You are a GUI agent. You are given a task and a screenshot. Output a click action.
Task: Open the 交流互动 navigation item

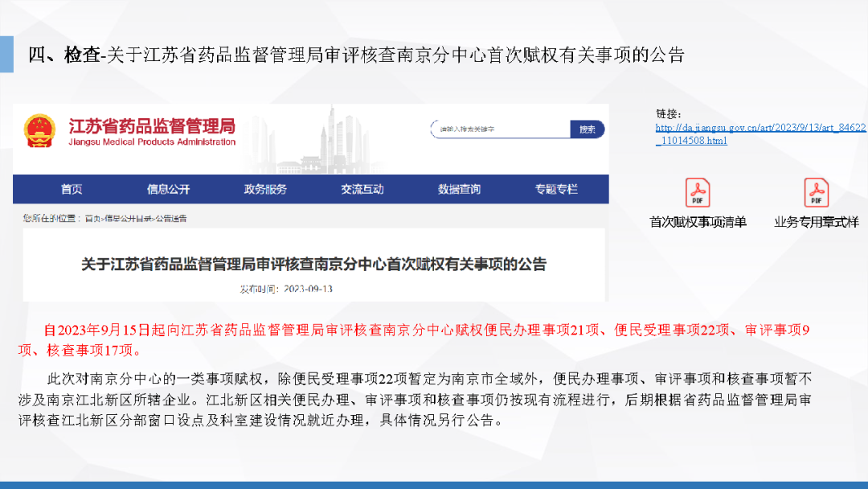[x=362, y=190]
